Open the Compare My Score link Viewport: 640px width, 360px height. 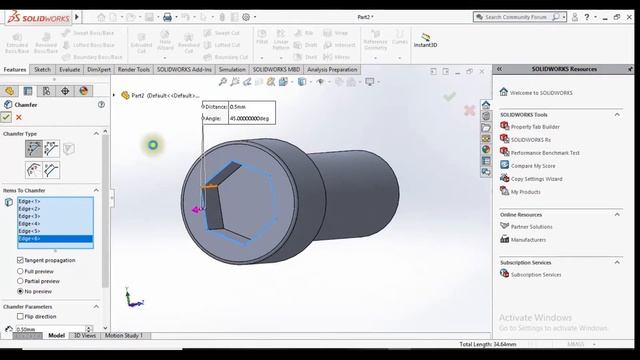pos(533,166)
